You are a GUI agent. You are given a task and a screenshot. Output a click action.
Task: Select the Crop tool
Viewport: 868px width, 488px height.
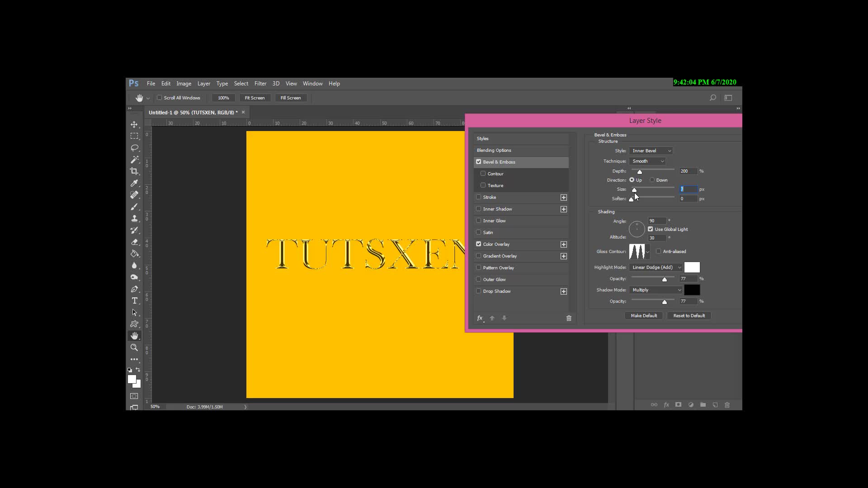134,171
